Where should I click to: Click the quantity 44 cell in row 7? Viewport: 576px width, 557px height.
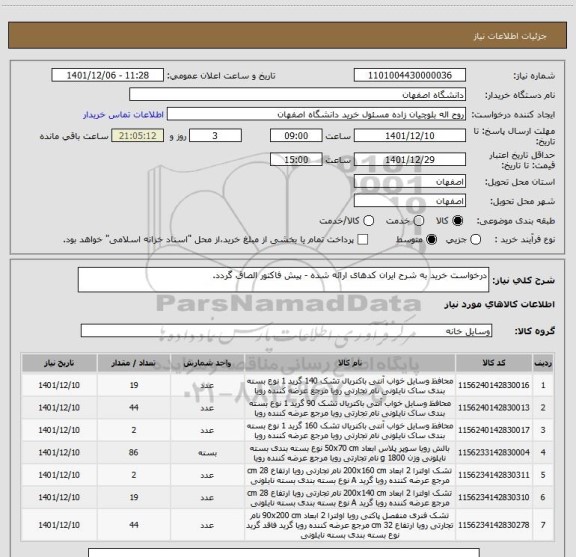pyautogui.click(x=134, y=525)
